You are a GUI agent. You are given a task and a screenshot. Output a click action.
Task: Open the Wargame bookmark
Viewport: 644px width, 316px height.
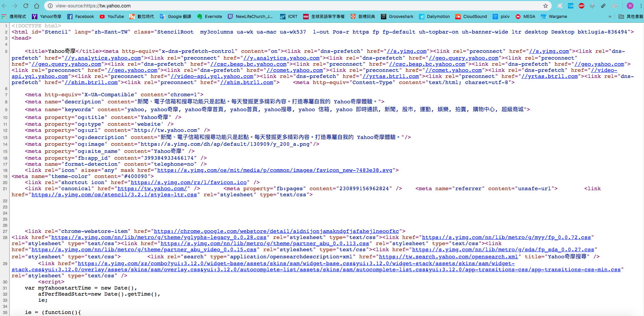[x=554, y=16]
